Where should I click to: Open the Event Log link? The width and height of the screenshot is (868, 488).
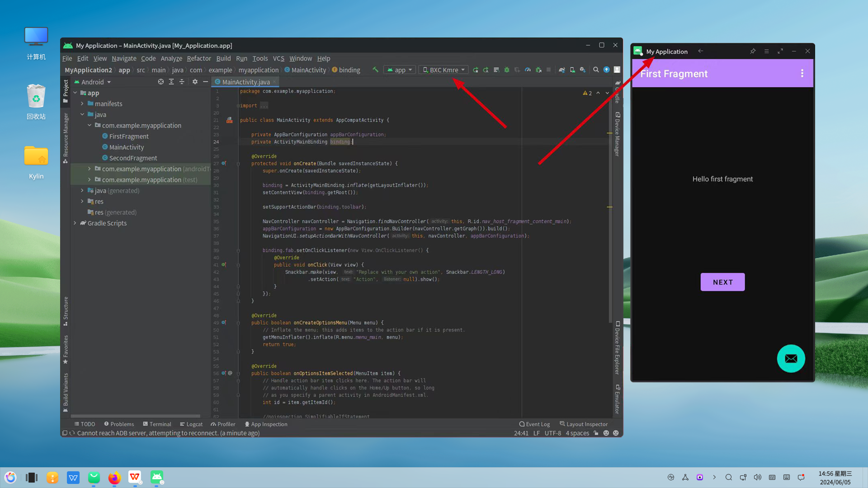tap(534, 424)
